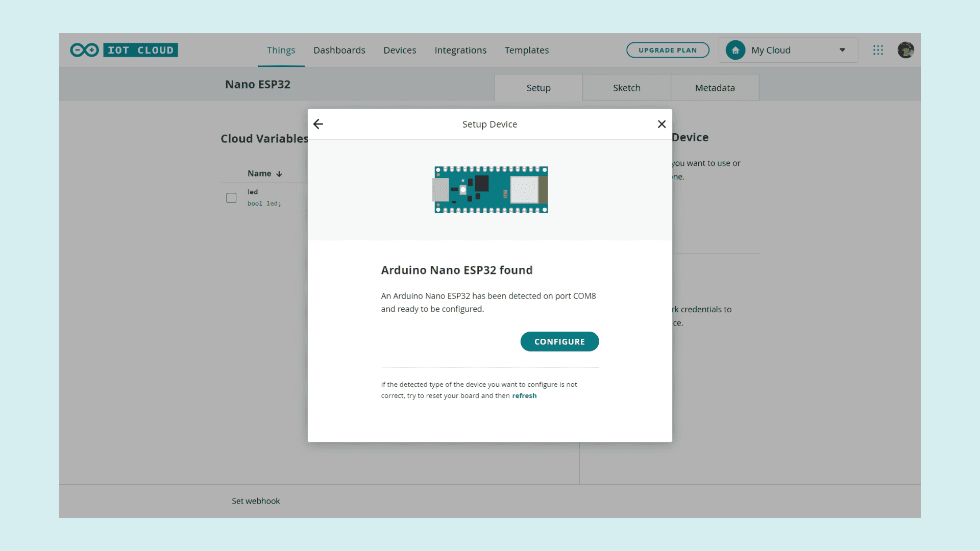
Task: Open the Dashboards menu
Action: coord(339,50)
